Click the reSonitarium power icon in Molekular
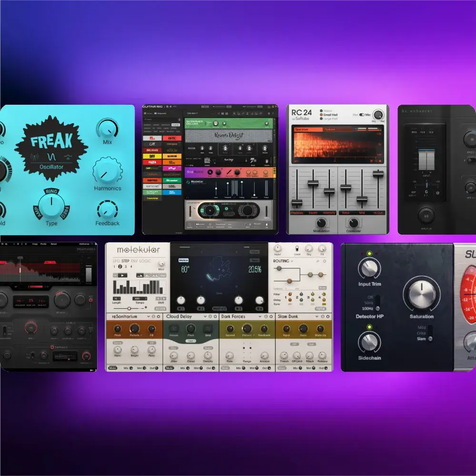The image size is (476, 476). [x=158, y=317]
